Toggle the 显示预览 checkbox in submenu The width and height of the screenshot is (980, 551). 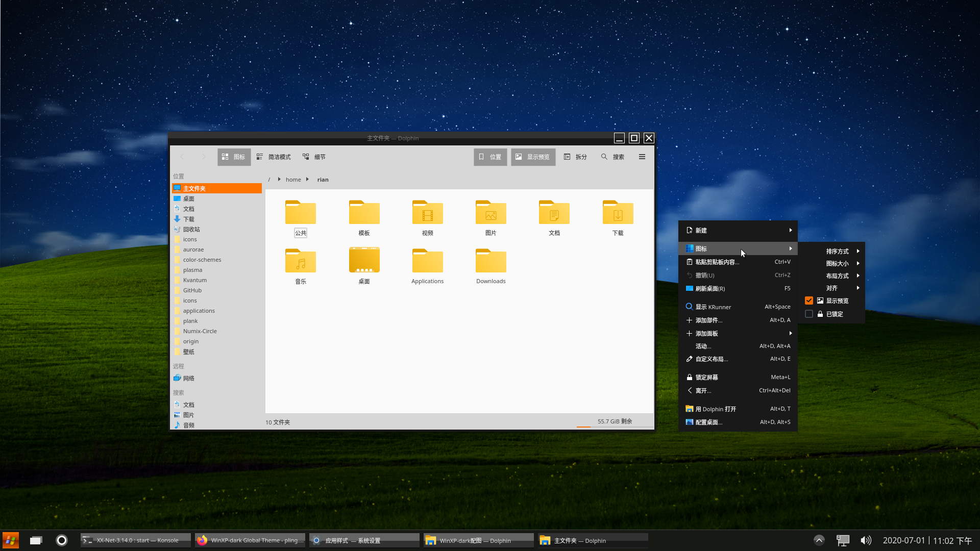point(809,300)
